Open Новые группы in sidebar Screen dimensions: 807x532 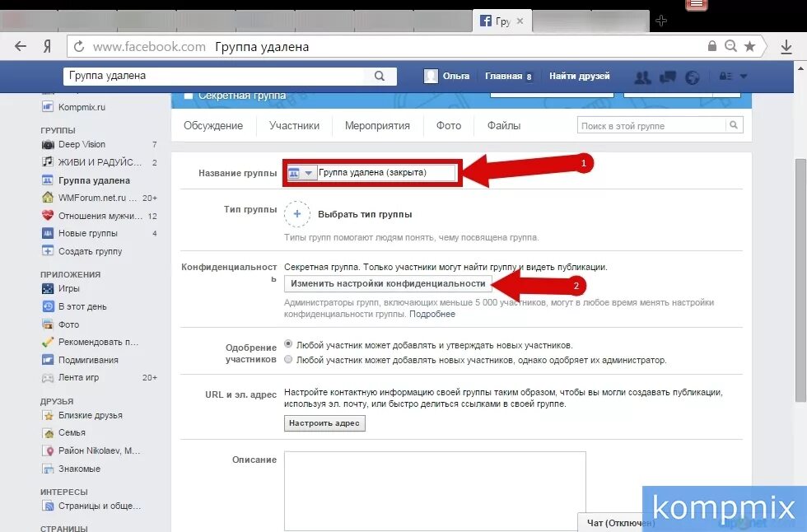88,233
